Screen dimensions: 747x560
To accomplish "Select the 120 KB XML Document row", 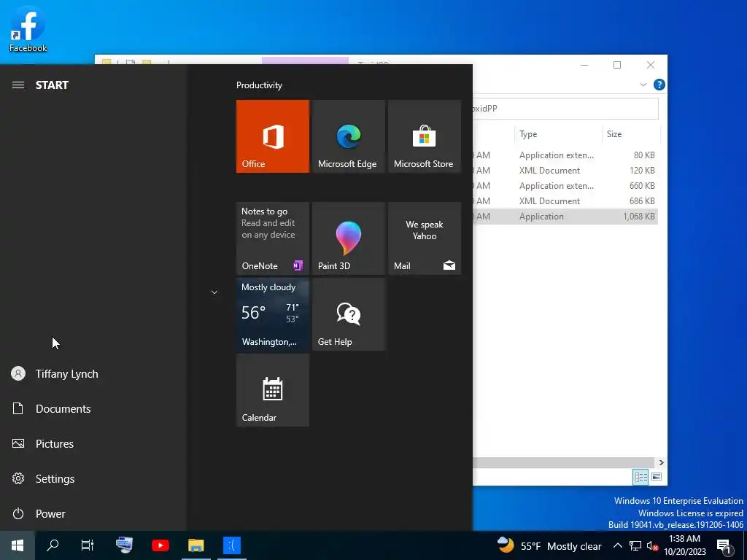I will click(565, 171).
